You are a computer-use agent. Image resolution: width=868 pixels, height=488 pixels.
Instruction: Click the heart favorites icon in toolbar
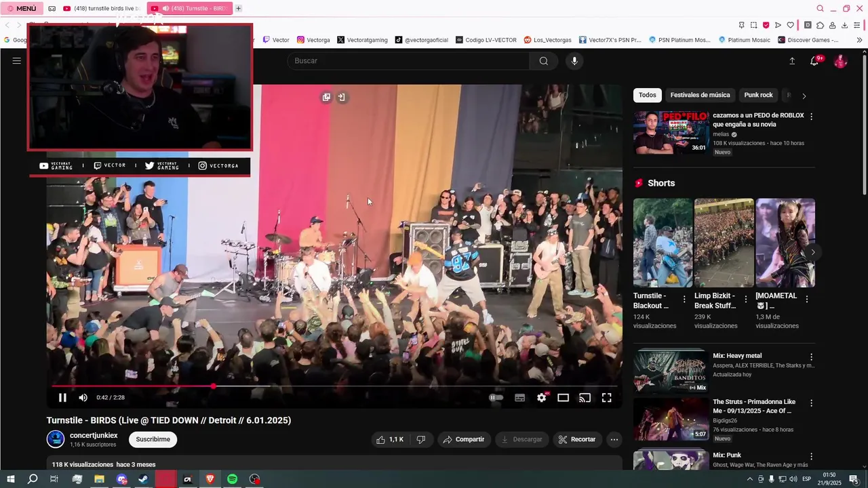tap(791, 25)
